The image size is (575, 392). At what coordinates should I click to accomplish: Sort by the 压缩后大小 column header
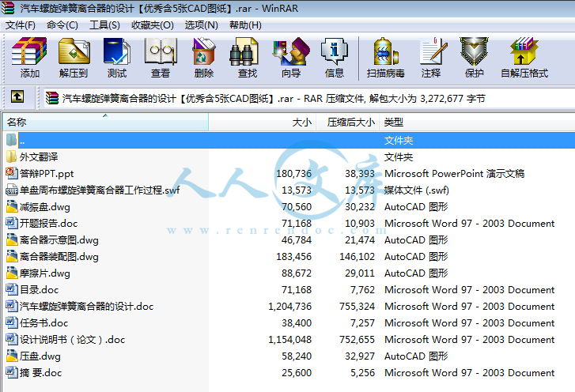[x=348, y=122]
